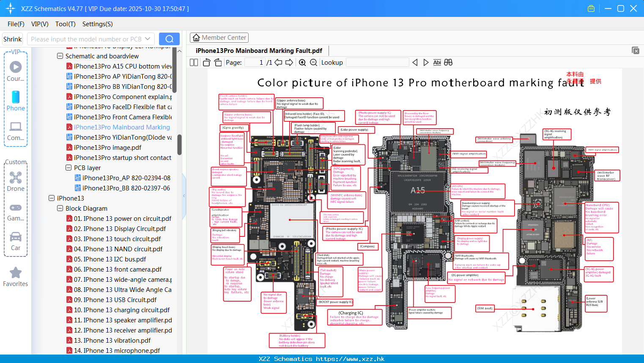
Task: Click the yellow toolbox icon in title bar
Action: pos(591,8)
